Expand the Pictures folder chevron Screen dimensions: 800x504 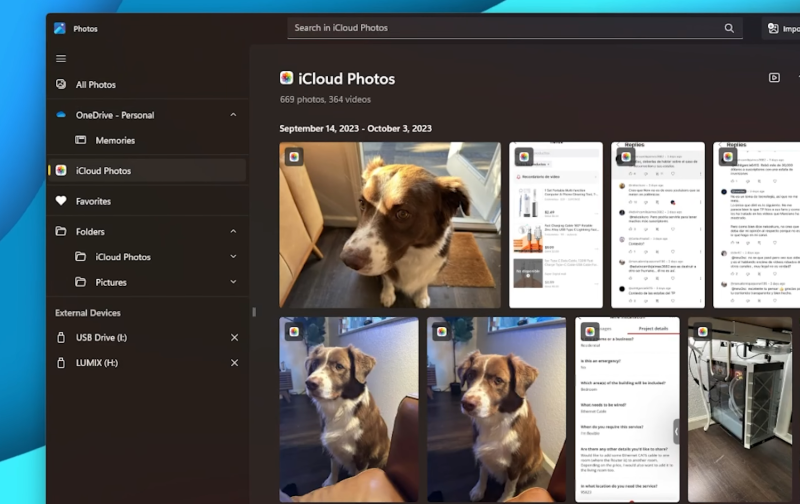click(233, 282)
